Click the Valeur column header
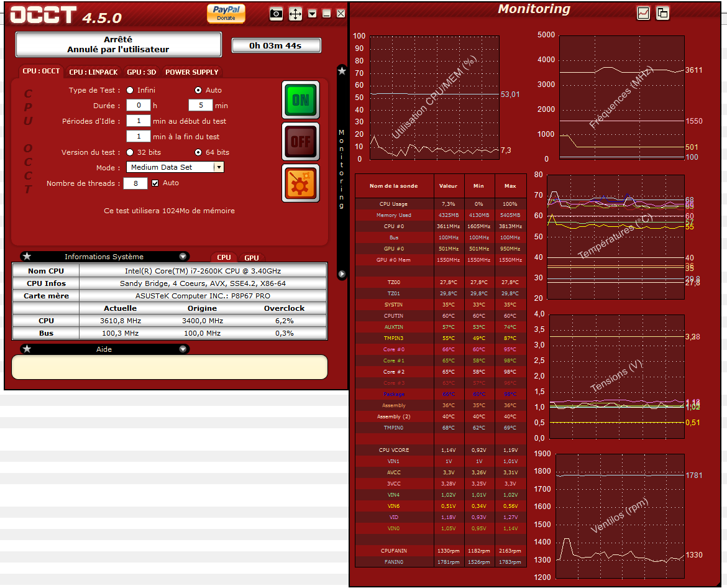 [x=449, y=186]
